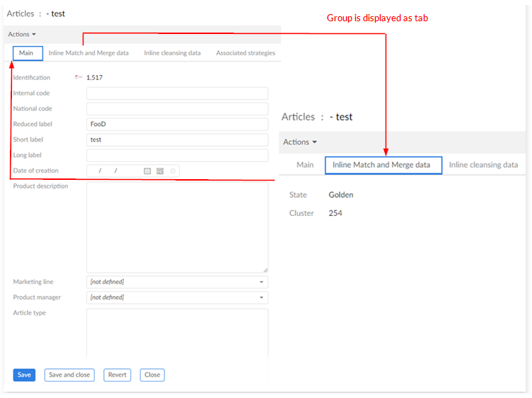Open the left Inline Match and Merge data tab
Screen dimensions: 532x398
click(88, 53)
